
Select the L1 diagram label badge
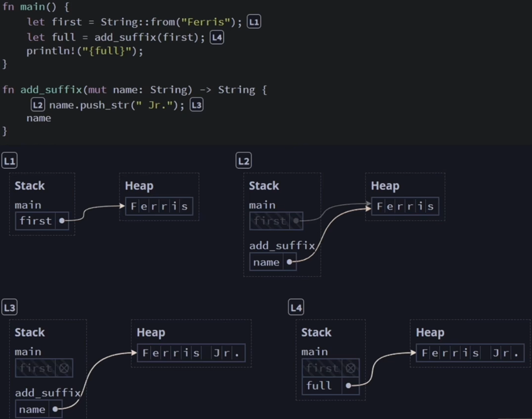9,161
